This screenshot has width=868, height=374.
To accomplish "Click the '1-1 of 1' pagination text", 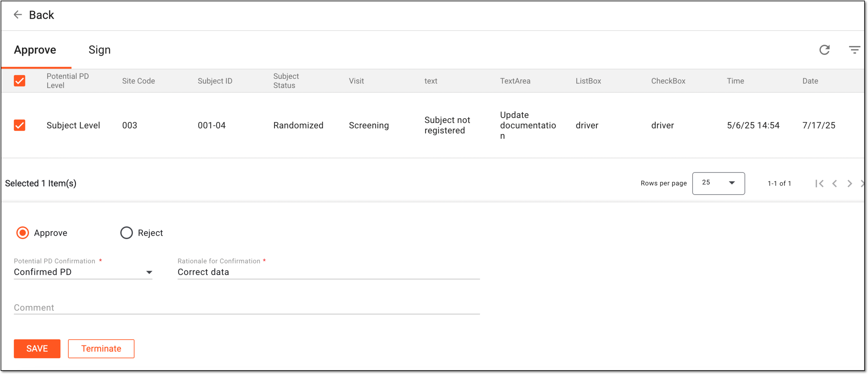I will pyautogui.click(x=779, y=183).
